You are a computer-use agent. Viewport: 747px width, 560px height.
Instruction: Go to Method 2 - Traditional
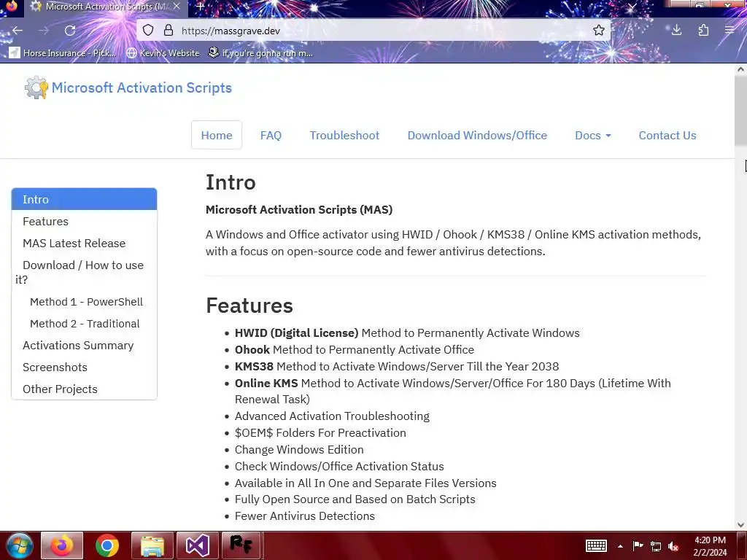85,324
